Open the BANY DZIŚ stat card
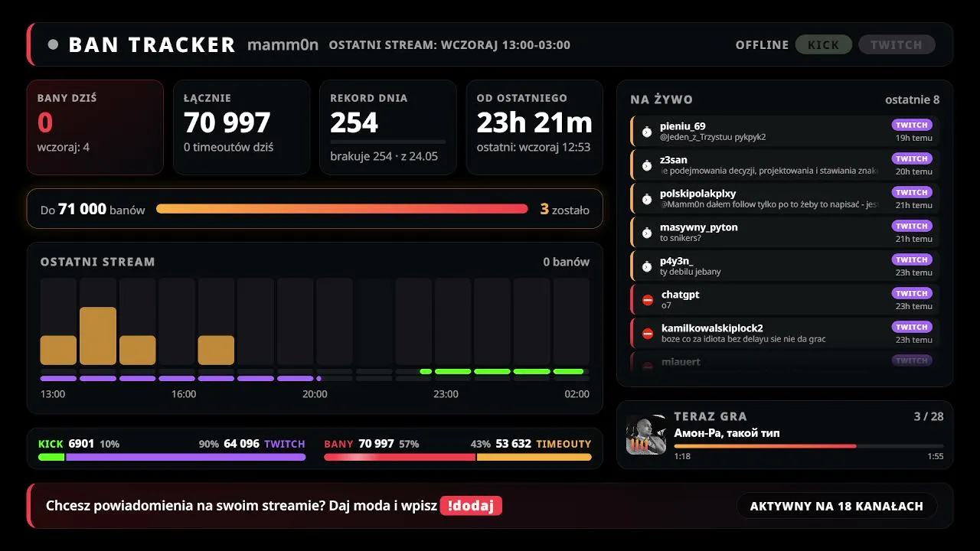This screenshot has width=980, height=551. click(95, 127)
